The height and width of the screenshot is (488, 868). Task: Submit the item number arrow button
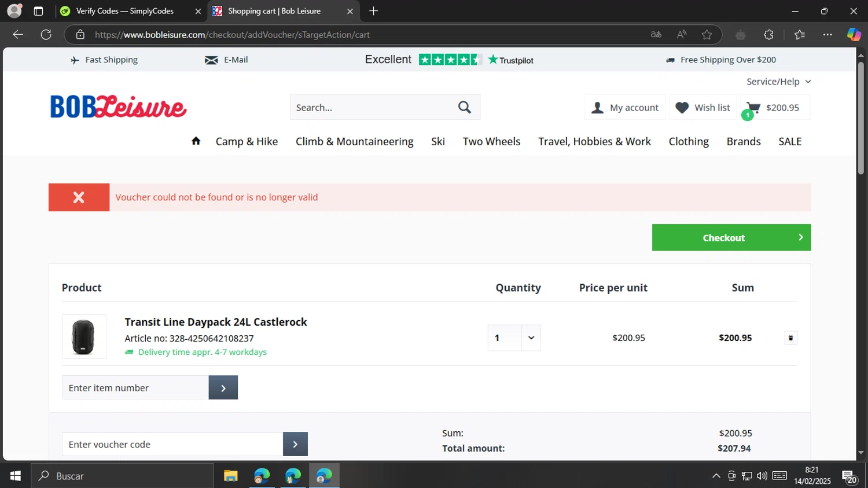[223, 388]
